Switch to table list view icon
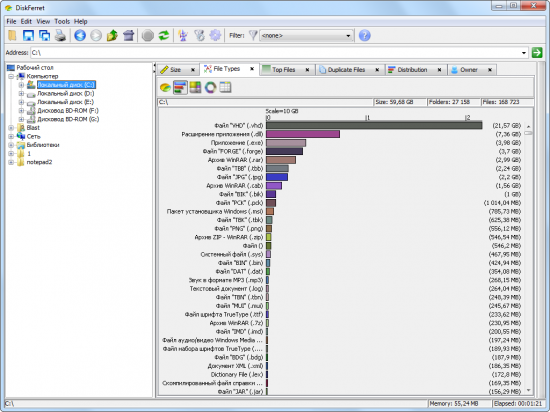The image size is (550, 412). 226,87
